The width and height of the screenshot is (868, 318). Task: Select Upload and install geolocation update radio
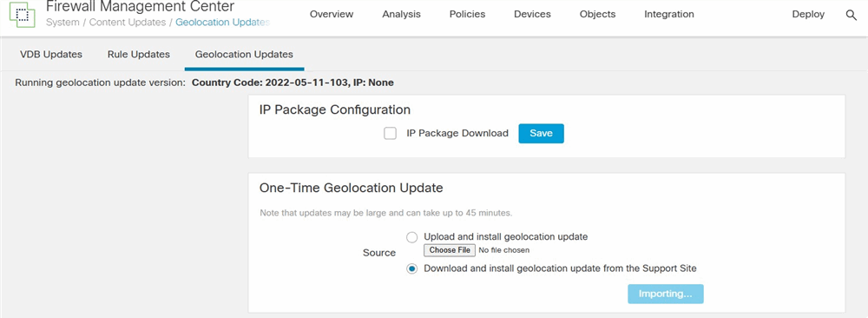tap(411, 237)
